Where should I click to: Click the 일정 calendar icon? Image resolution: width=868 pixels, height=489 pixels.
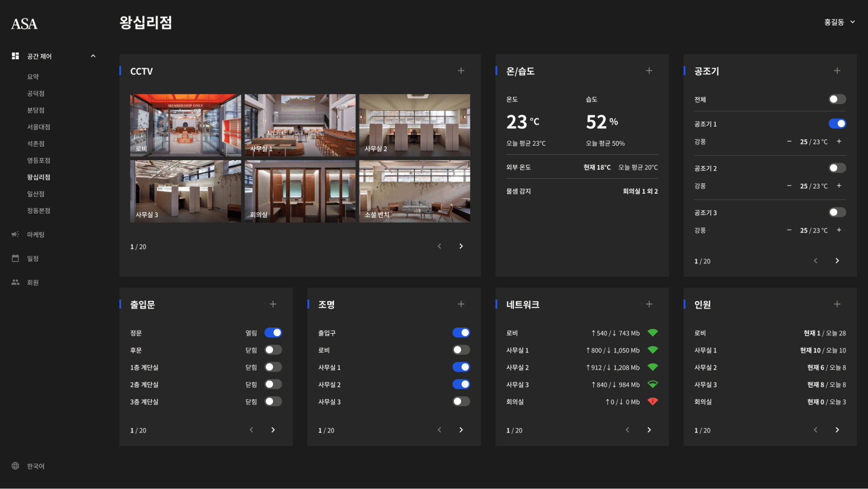[x=15, y=258]
